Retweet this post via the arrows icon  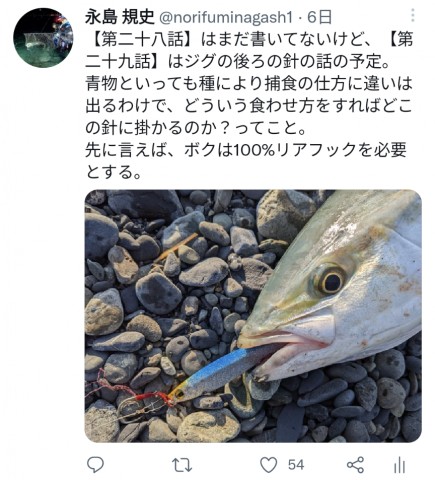(x=182, y=465)
